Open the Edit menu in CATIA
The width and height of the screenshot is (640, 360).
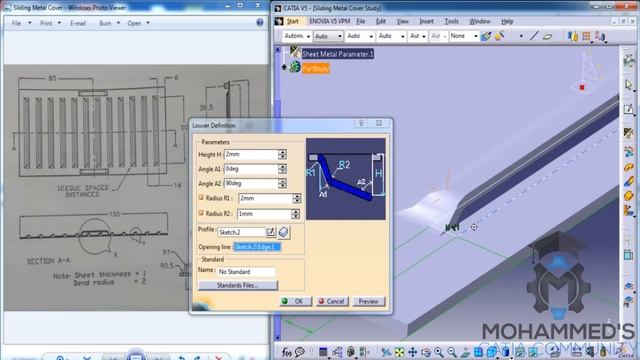380,21
